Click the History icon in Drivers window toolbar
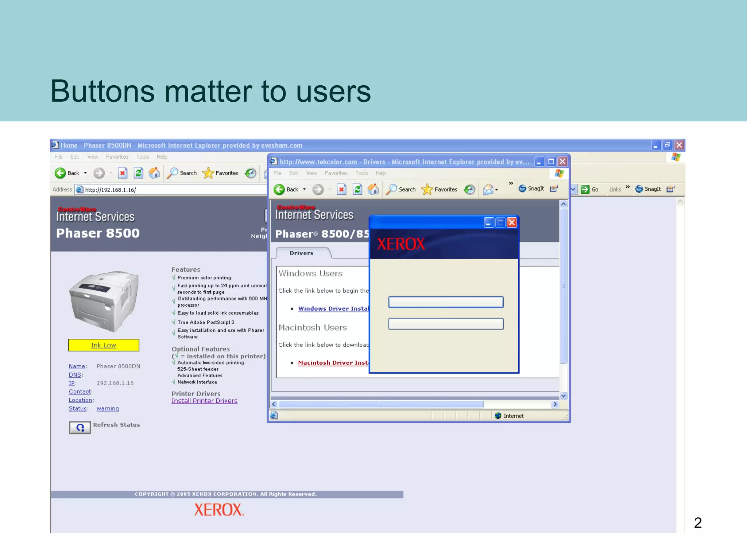Viewport: 747px width, 560px height. click(469, 189)
